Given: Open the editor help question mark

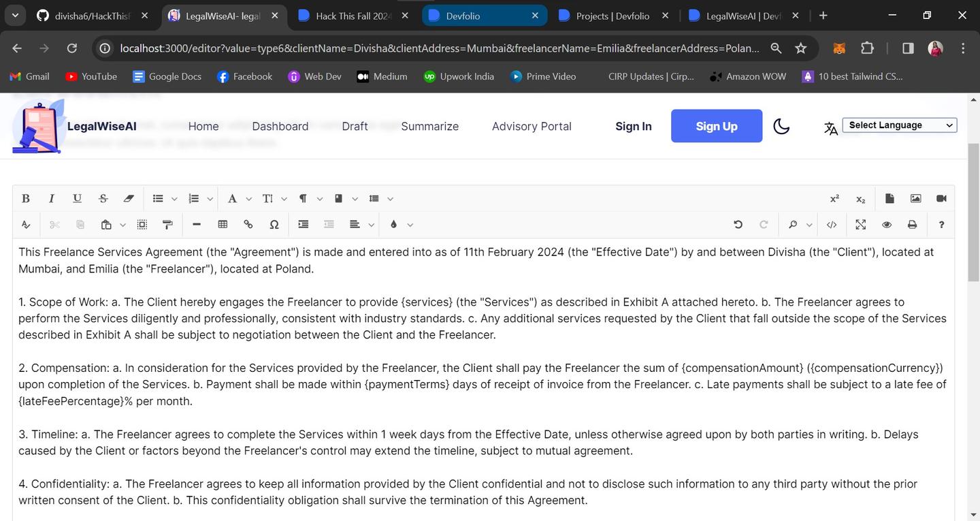Looking at the screenshot, I should 941,224.
